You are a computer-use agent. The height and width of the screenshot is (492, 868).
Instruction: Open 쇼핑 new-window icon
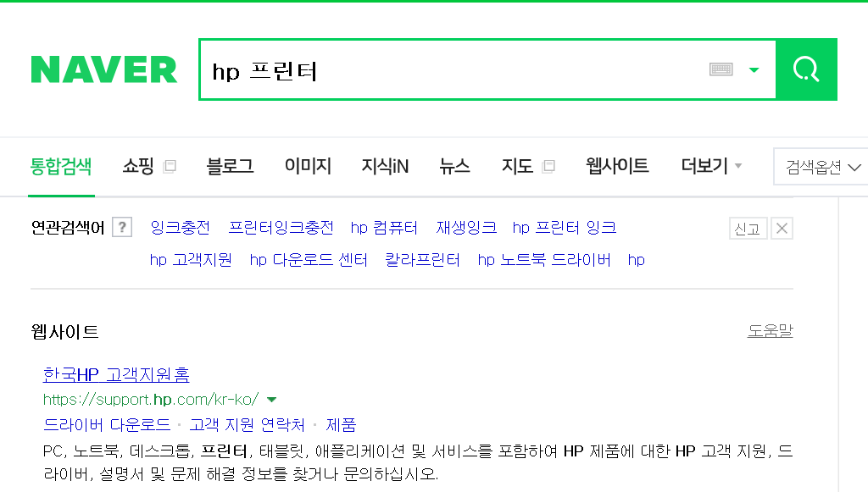pyautogui.click(x=170, y=166)
